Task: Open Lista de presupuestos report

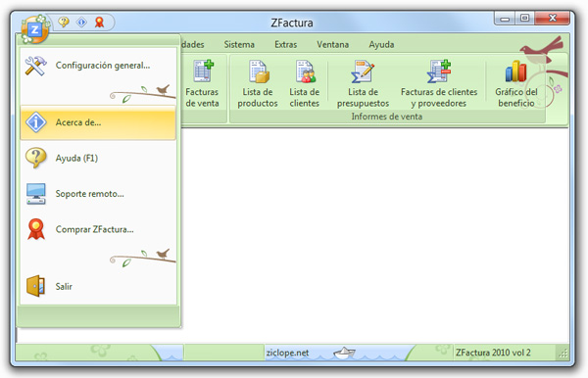Action: [363, 84]
